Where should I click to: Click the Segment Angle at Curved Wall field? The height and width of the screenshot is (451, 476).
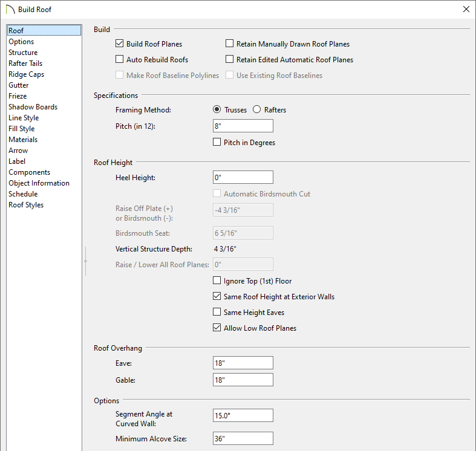tap(243, 415)
